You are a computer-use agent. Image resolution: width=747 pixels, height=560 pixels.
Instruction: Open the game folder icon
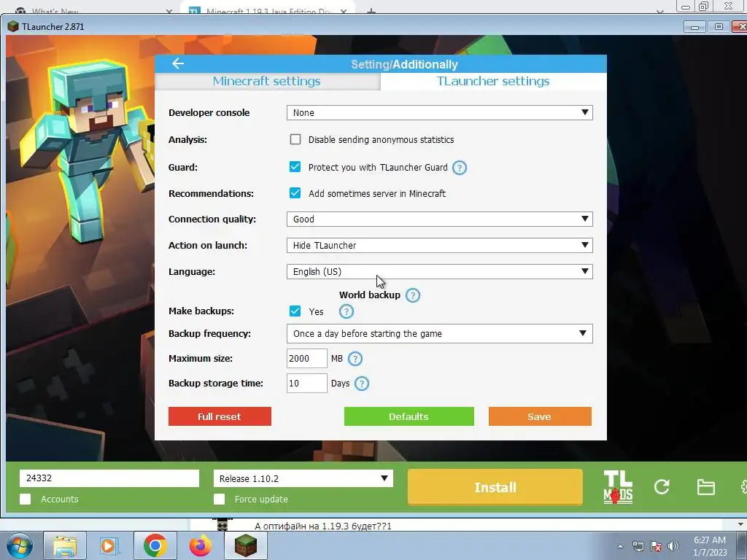click(x=705, y=487)
